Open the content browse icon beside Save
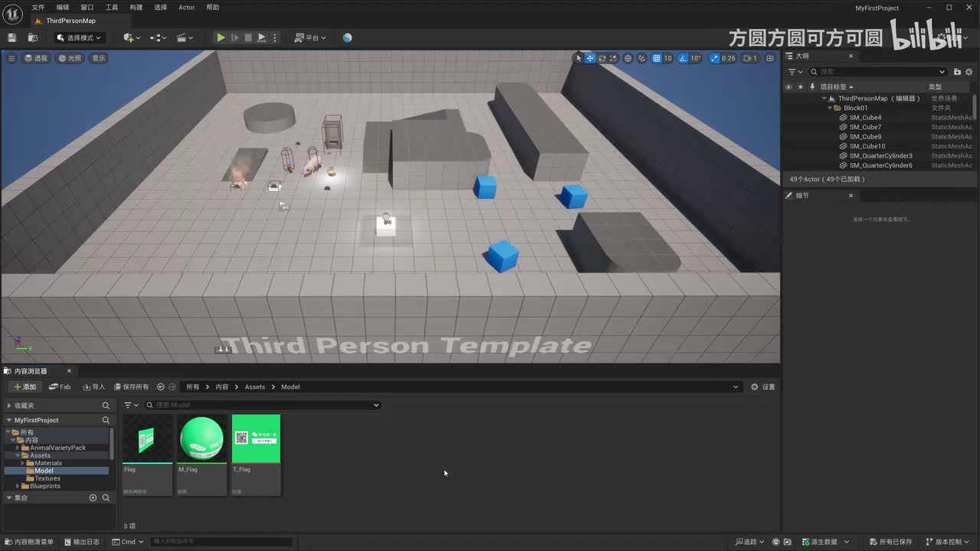Image resolution: width=980 pixels, height=551 pixels. pyautogui.click(x=33, y=37)
